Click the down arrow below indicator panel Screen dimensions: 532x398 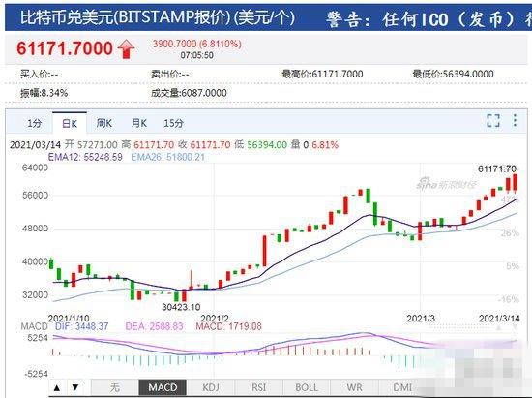tap(75, 387)
